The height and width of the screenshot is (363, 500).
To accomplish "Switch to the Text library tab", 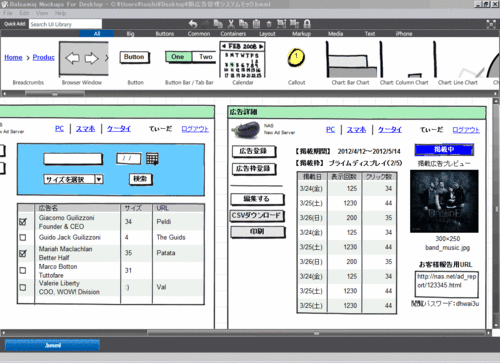I will (x=370, y=34).
